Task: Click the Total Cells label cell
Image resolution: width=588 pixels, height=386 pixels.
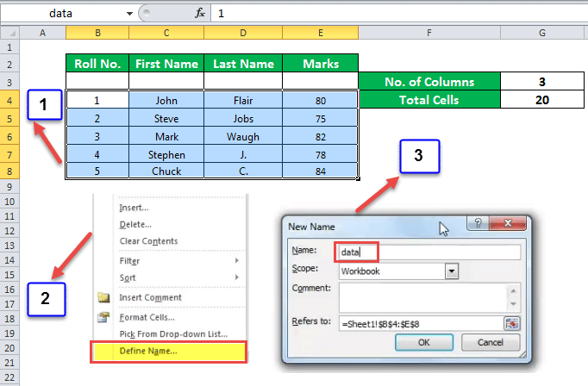Action: 429,100
